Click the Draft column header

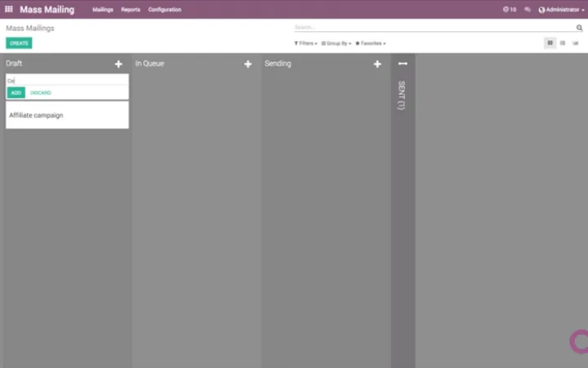(x=14, y=64)
